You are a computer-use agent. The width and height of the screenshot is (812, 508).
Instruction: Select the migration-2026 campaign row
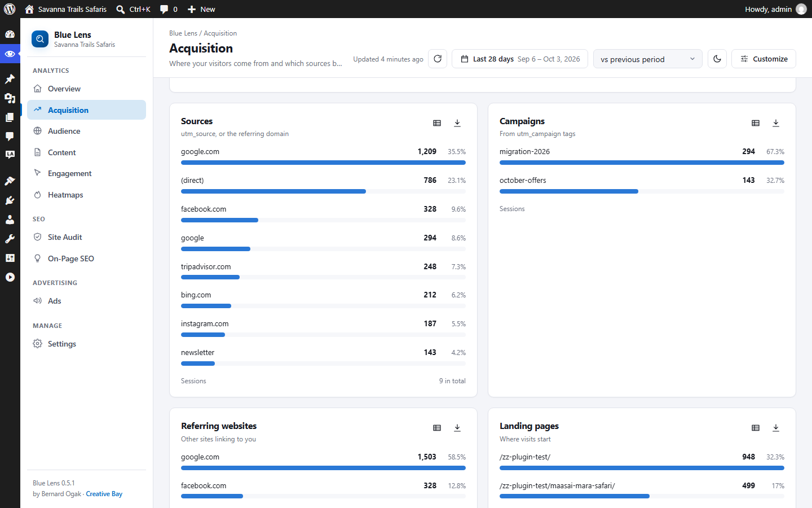coord(642,155)
